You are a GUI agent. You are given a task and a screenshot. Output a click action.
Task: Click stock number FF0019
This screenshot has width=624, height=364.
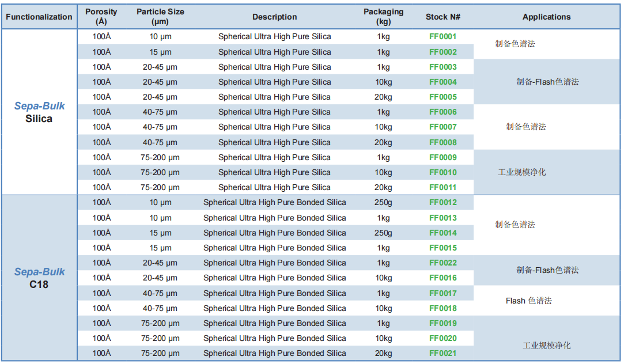(x=443, y=324)
